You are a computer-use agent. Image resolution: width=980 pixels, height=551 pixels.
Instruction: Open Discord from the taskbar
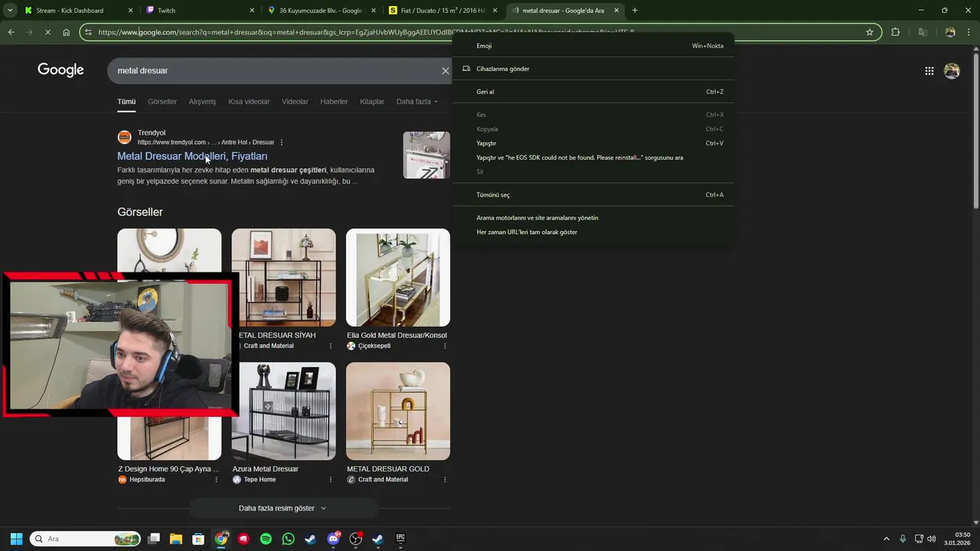pyautogui.click(x=333, y=539)
